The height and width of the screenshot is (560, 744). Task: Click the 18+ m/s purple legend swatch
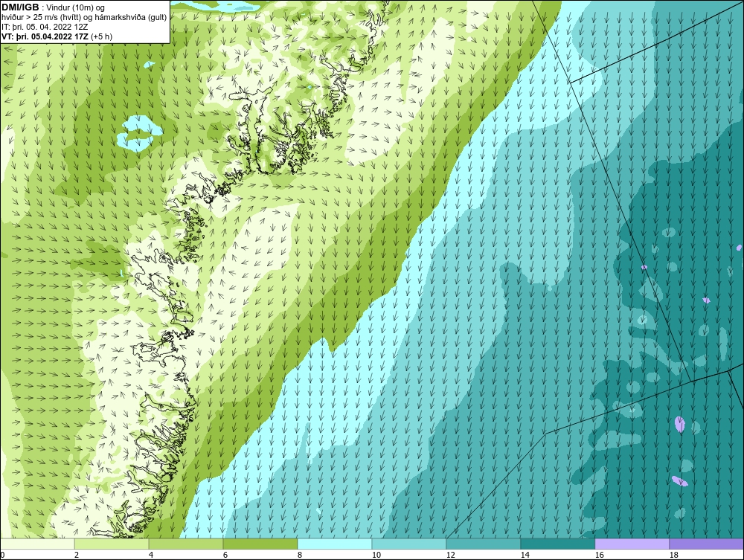(706, 544)
